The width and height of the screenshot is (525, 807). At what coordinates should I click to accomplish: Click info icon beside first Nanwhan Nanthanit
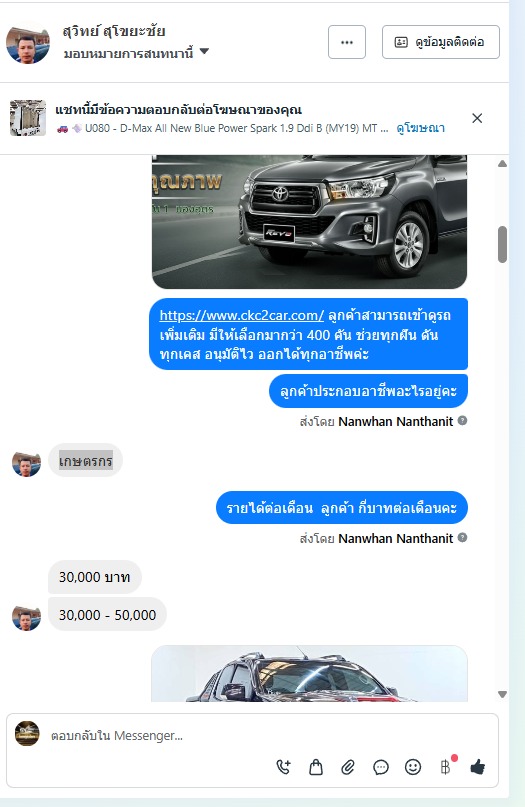coord(462,420)
